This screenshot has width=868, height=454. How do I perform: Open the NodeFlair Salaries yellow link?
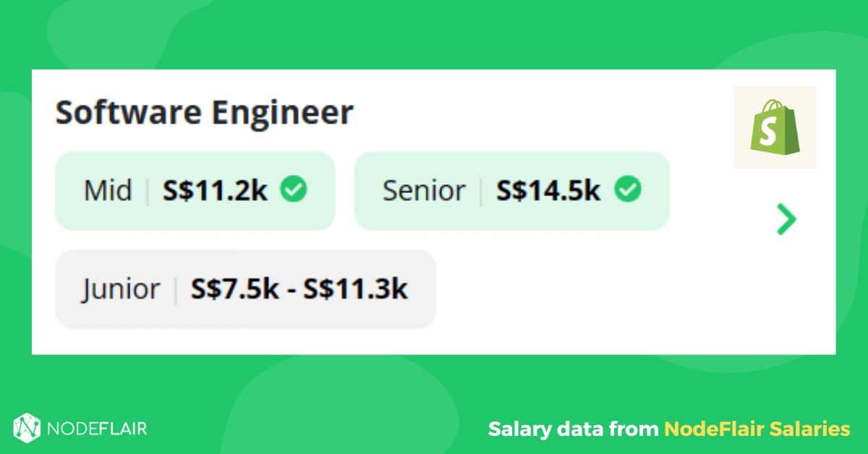tap(757, 429)
